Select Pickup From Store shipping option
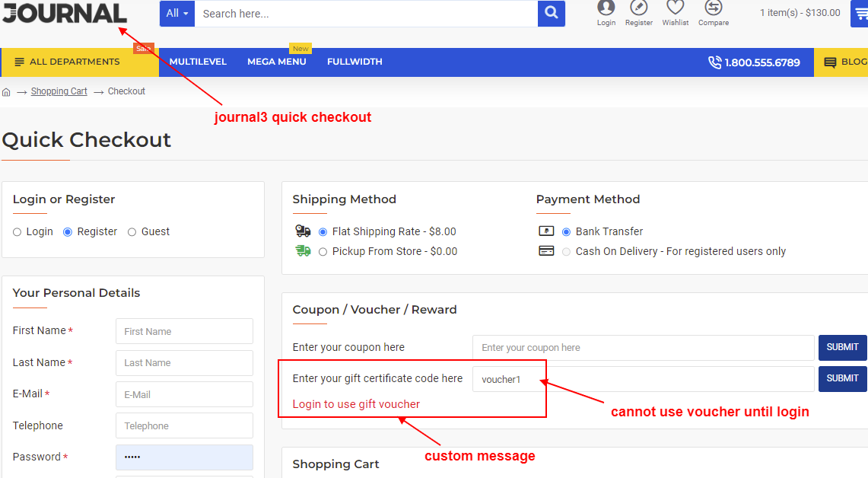This screenshot has height=478, width=868. (x=323, y=250)
